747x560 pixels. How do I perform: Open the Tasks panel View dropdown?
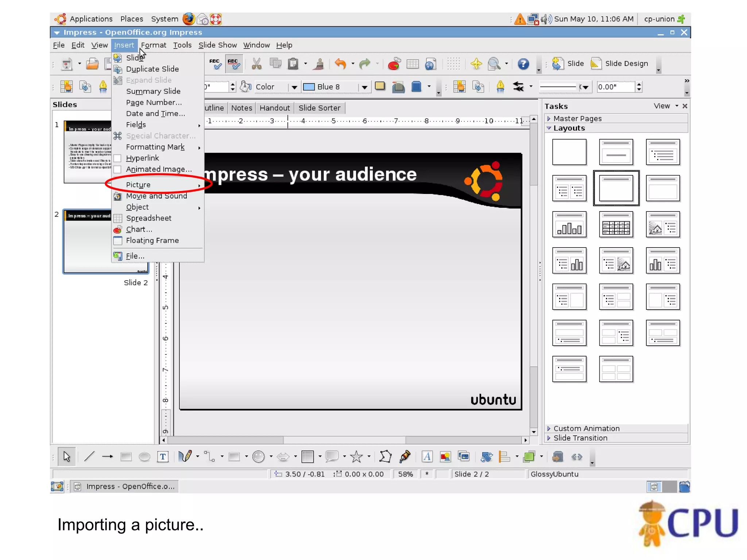click(666, 106)
